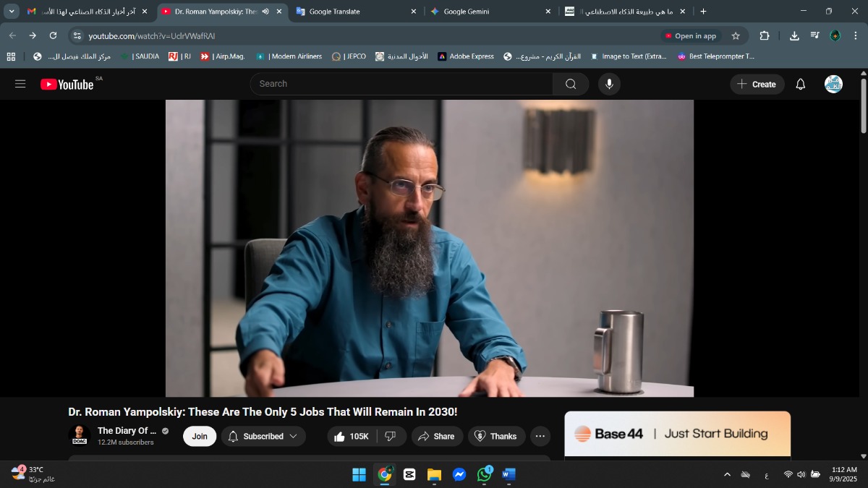Open the SAUDIA bookmark
The width and height of the screenshot is (868, 488).
[140, 56]
